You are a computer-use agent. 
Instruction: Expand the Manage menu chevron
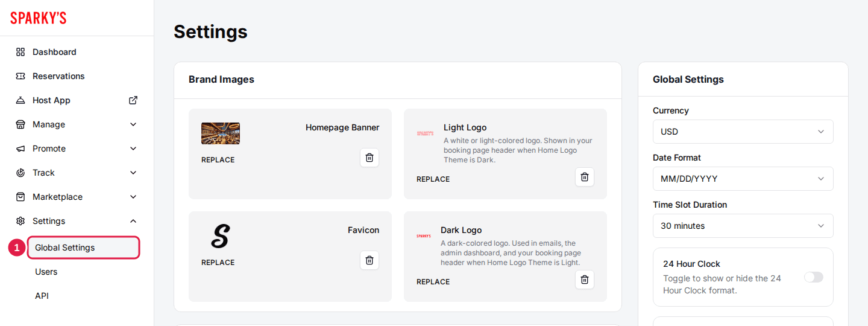[133, 124]
